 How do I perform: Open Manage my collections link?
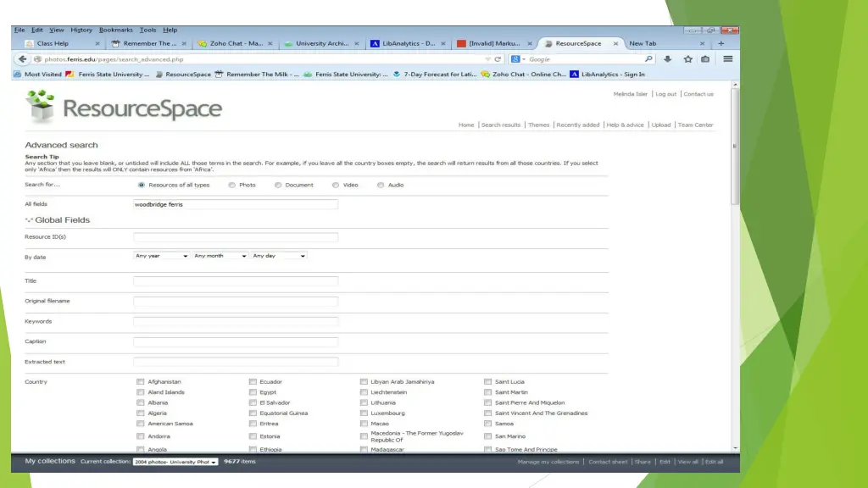[548, 462]
